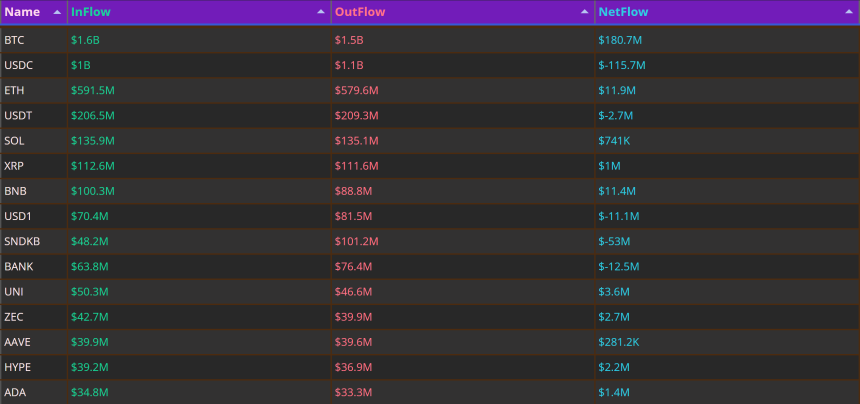
Task: Click AAVE netflow value $281.2K
Action: (619, 343)
